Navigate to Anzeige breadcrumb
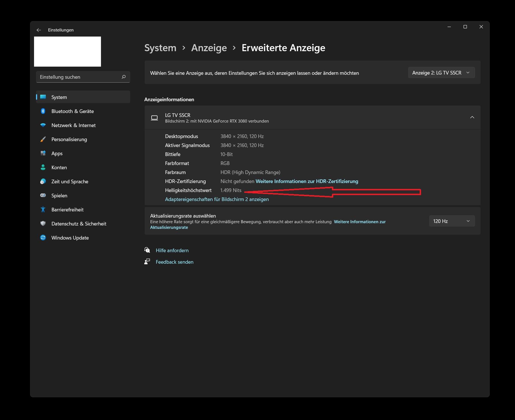 pyautogui.click(x=209, y=48)
